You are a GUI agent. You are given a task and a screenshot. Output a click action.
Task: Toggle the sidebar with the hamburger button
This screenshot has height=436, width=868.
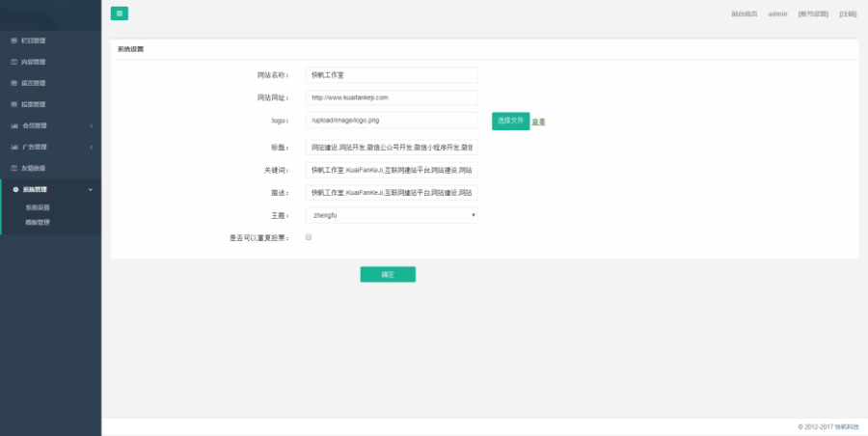coord(120,14)
